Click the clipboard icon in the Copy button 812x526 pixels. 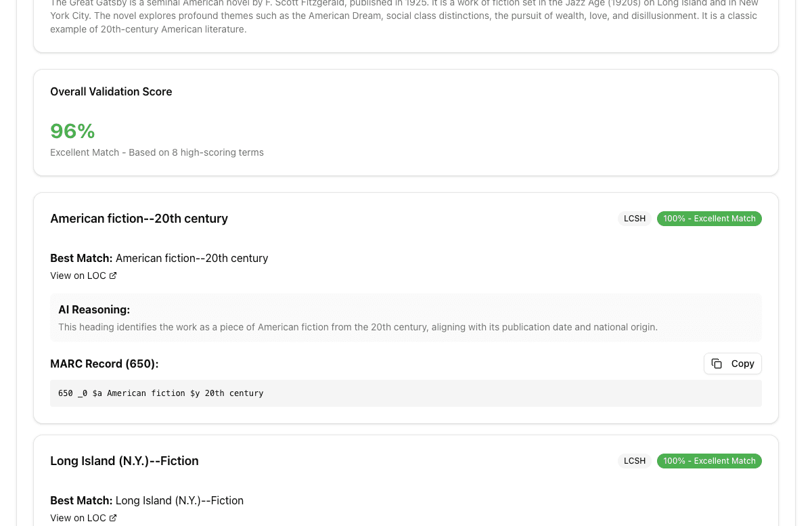click(717, 364)
